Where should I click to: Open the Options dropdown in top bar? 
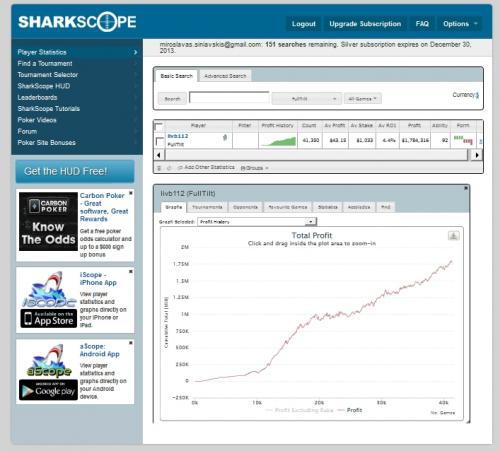(x=460, y=24)
